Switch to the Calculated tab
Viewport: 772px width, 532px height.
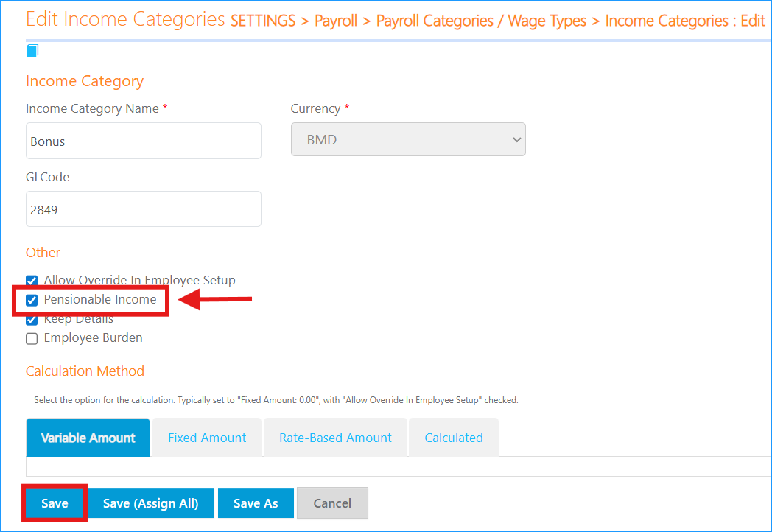click(454, 438)
